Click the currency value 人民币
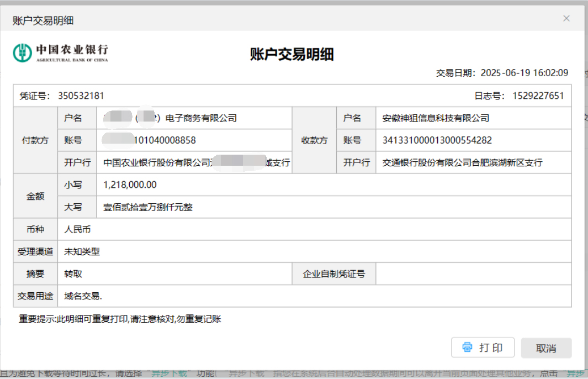Viewport: 588px width, 379px height. point(77,229)
